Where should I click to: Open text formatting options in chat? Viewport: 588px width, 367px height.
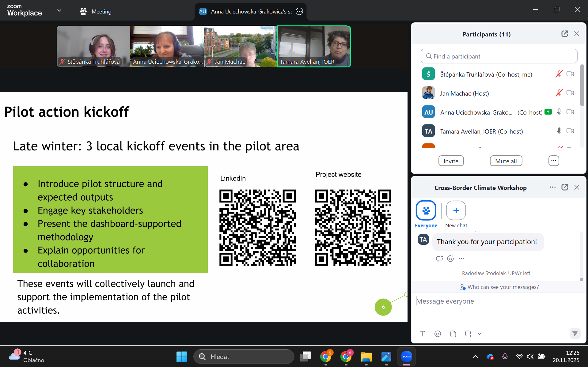[x=422, y=334]
